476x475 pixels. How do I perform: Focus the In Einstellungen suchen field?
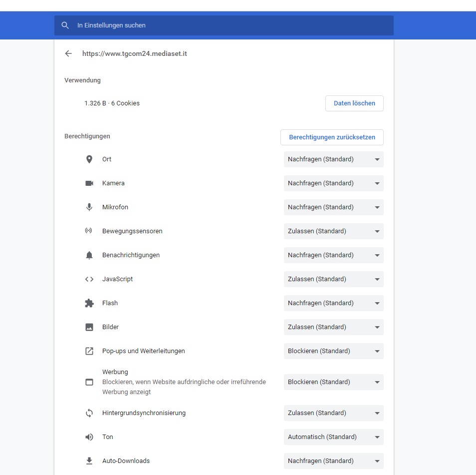[230, 25]
